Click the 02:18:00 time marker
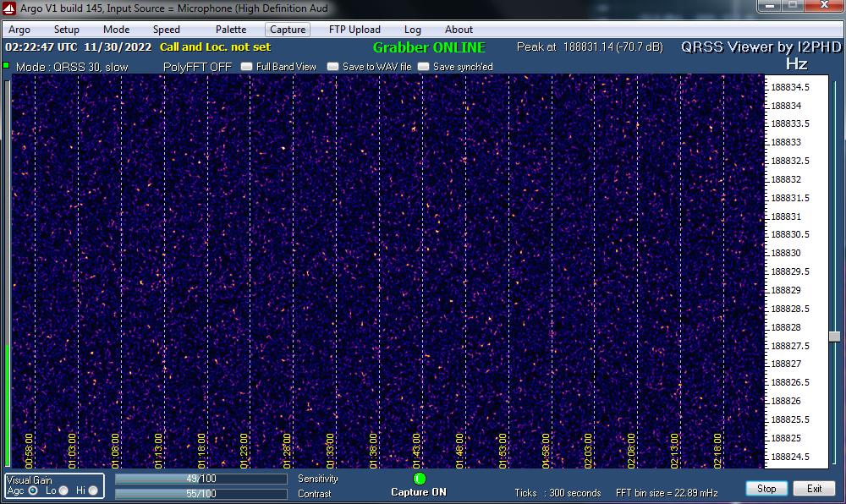846x504 pixels. click(x=717, y=451)
